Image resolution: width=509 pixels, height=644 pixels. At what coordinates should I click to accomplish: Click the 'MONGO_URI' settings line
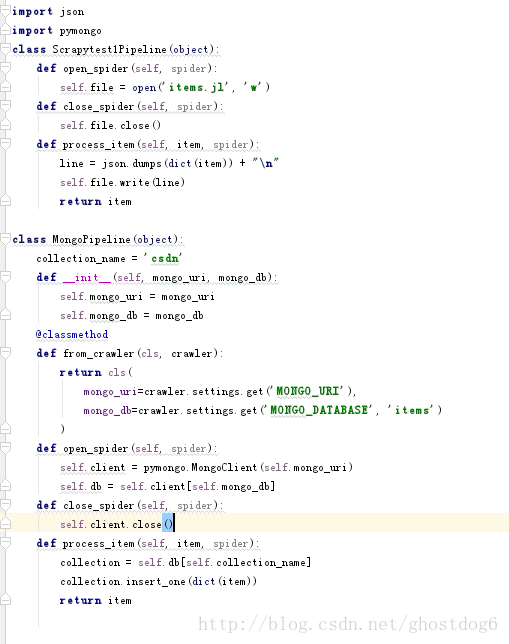click(x=220, y=391)
